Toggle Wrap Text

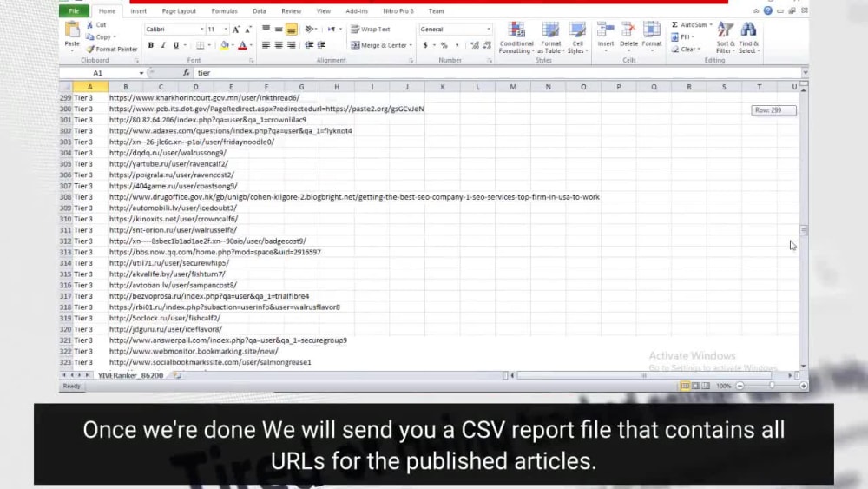click(371, 30)
